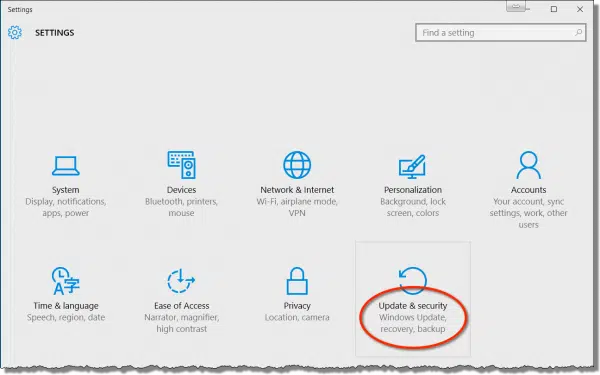
Task: Open the Accounts person icon
Action: 528,165
